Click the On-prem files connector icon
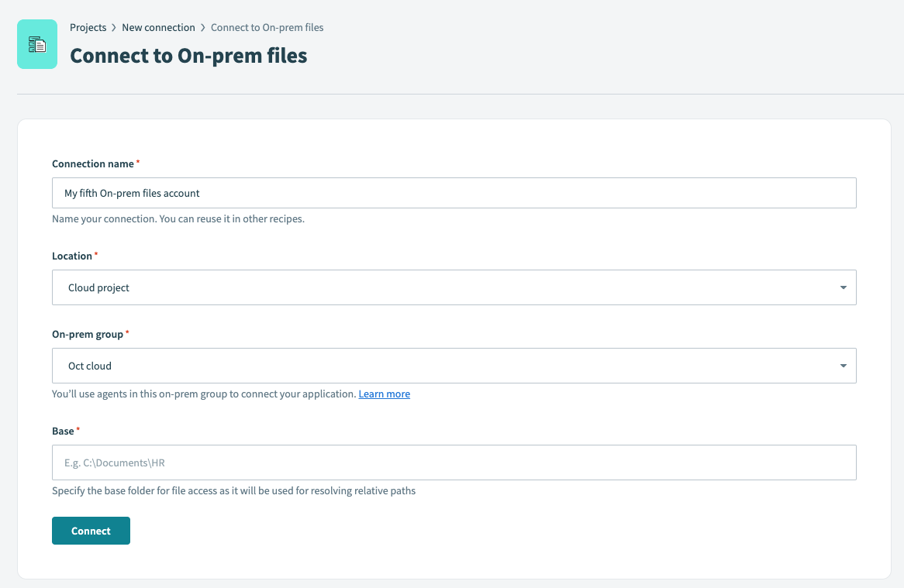904x588 pixels. (x=36, y=44)
